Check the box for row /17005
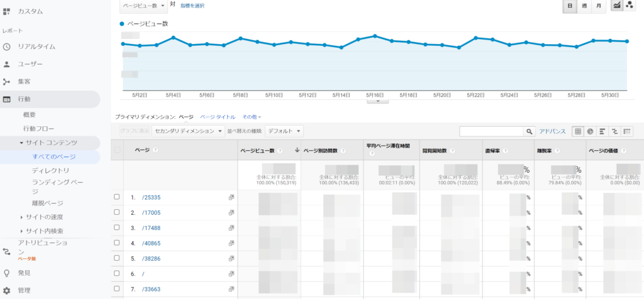 pos(116,212)
